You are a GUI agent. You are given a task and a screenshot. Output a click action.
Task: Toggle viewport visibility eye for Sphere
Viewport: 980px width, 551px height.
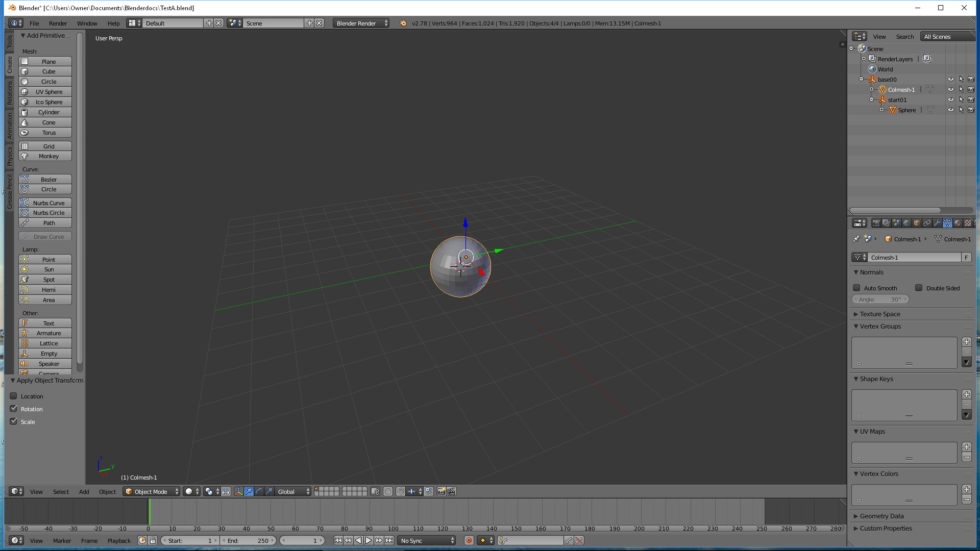(951, 110)
